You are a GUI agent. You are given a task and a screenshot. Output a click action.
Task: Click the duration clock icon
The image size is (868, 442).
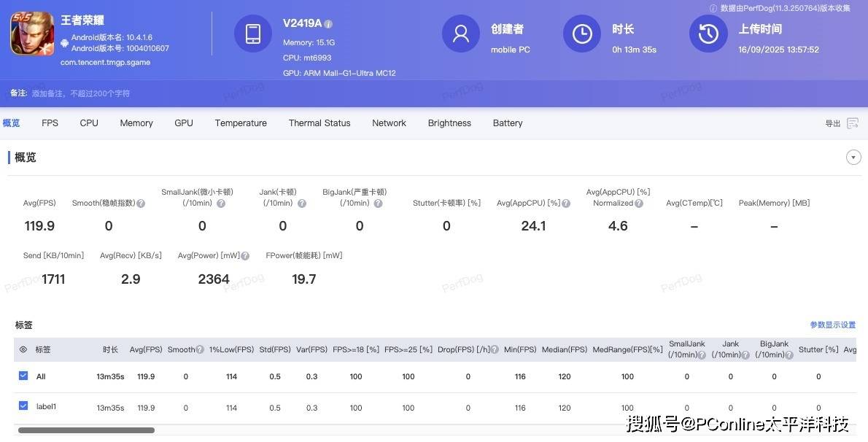582,34
